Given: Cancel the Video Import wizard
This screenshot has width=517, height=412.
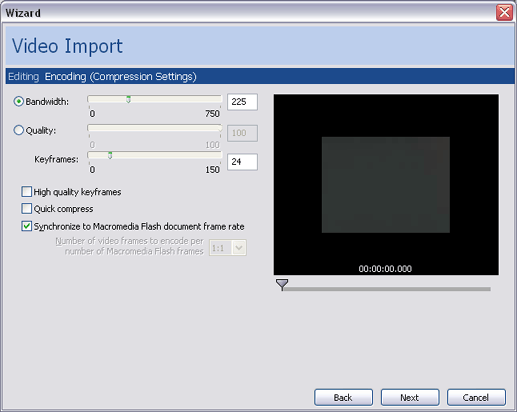Looking at the screenshot, I should tap(476, 397).
